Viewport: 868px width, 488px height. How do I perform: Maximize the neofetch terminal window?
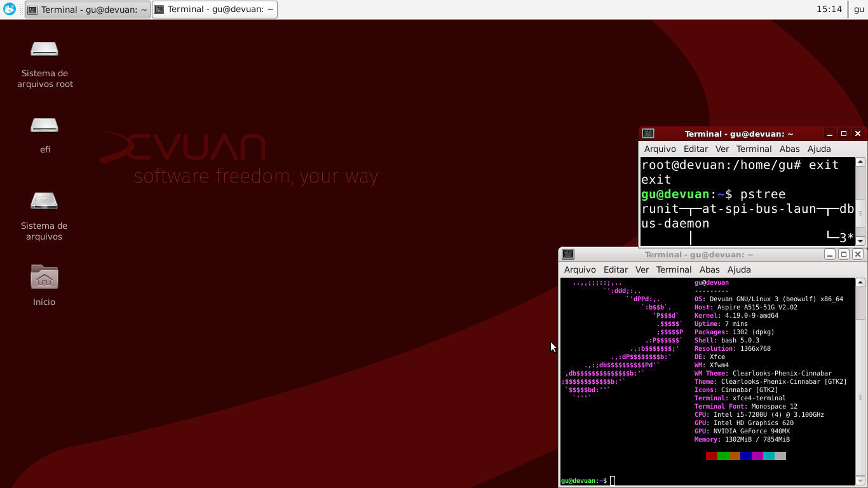click(x=844, y=254)
